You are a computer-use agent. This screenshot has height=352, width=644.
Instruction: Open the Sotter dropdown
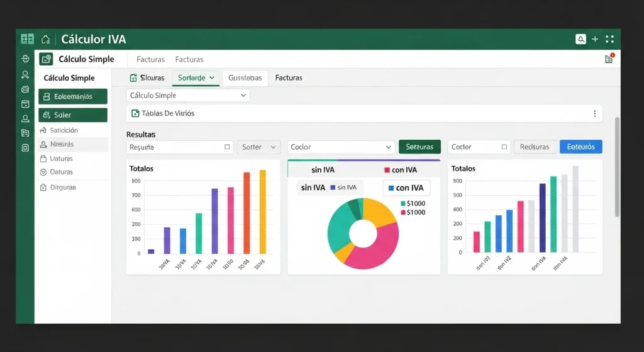(258, 147)
